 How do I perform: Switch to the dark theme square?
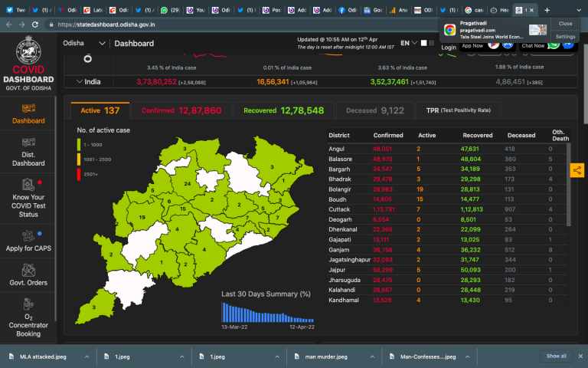click(x=432, y=43)
